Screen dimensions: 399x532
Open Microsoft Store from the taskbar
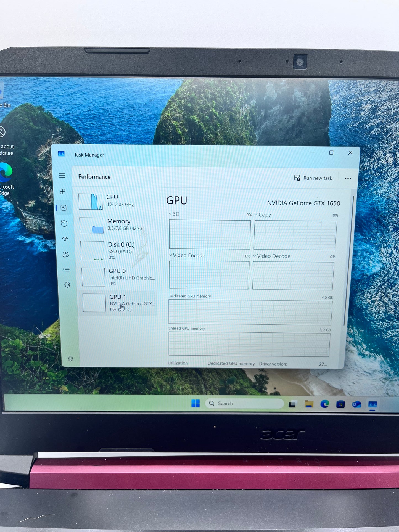(340, 404)
